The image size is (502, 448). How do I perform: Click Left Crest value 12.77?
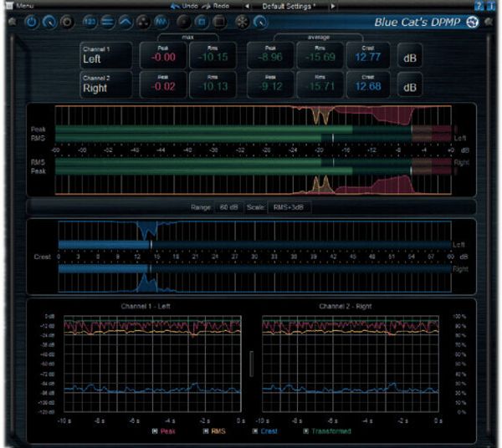coord(368,55)
